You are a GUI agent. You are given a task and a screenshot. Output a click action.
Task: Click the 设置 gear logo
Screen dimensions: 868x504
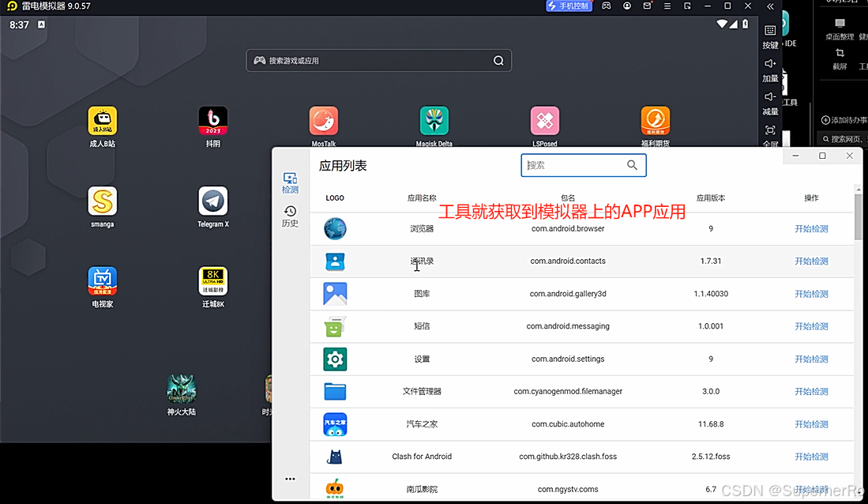[x=335, y=359]
